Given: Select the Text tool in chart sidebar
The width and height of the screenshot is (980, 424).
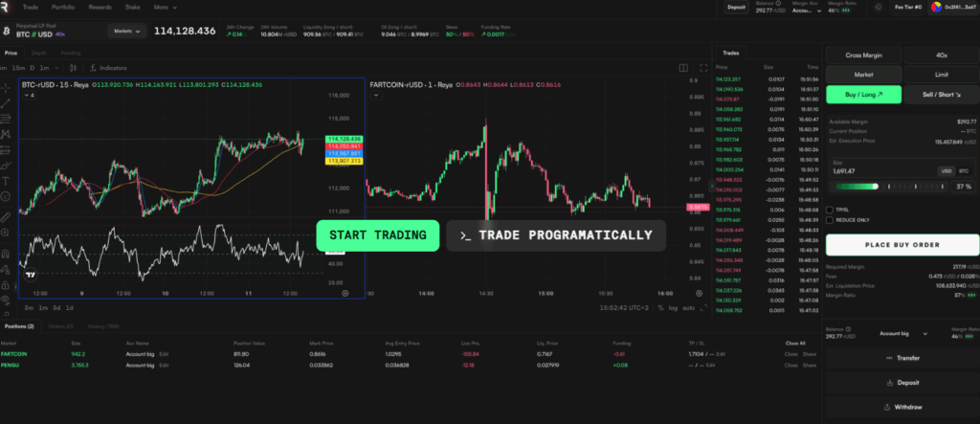Looking at the screenshot, I should [8, 180].
